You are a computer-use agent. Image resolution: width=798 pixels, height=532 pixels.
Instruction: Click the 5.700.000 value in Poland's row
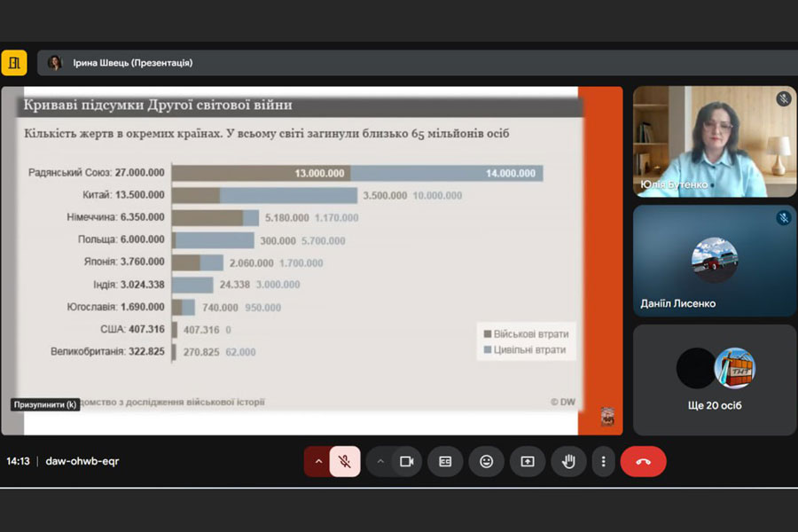[323, 241]
